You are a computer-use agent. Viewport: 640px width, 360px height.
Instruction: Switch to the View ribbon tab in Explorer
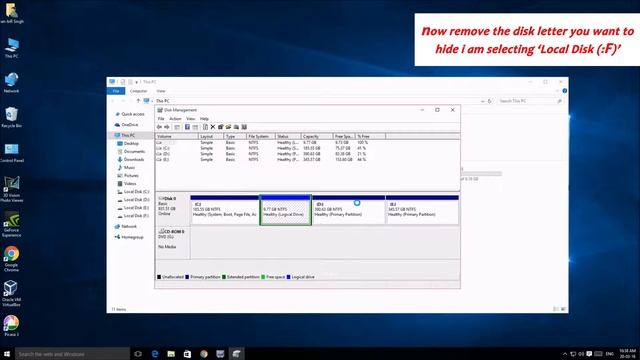coord(161,91)
